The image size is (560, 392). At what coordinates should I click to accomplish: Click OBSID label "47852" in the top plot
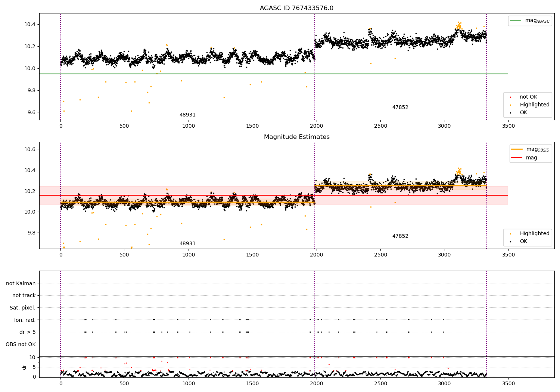[400, 108]
